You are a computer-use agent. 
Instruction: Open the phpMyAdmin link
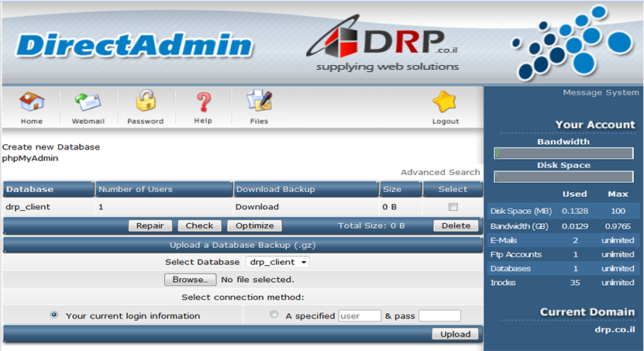30,158
